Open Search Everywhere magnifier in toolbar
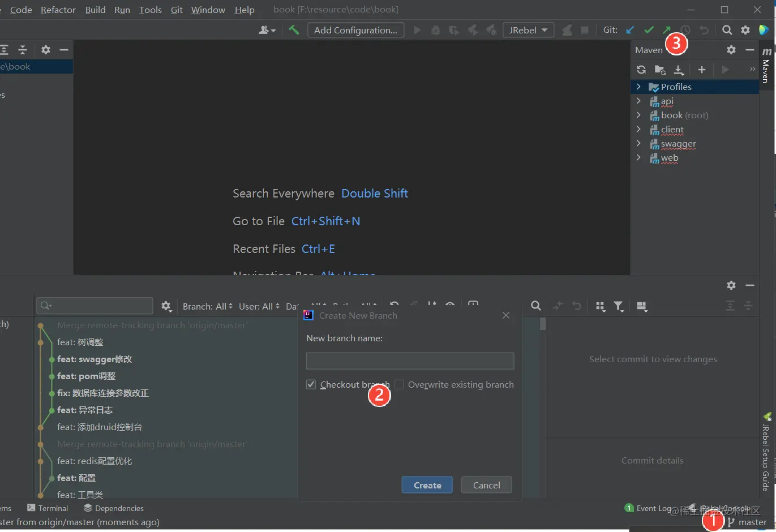 click(x=727, y=30)
